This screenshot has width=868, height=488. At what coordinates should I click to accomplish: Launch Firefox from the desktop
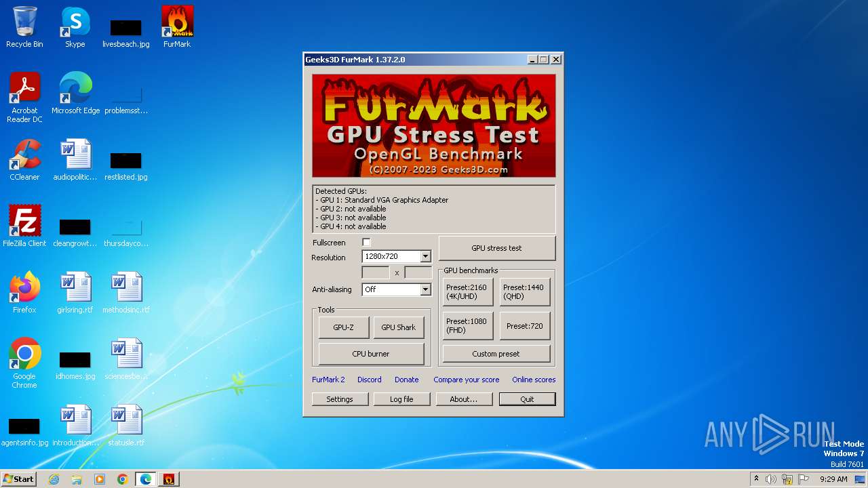[x=24, y=293]
